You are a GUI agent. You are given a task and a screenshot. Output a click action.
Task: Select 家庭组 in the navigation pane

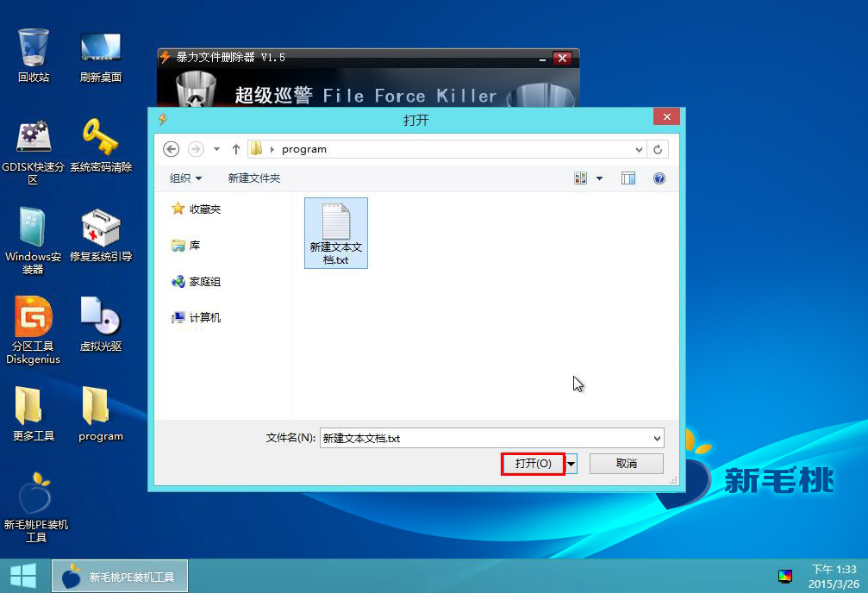[x=197, y=281]
